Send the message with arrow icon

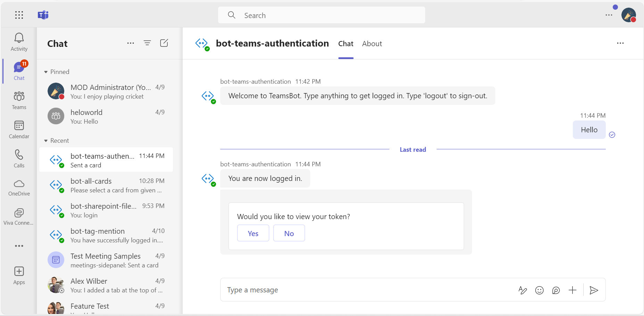point(594,290)
